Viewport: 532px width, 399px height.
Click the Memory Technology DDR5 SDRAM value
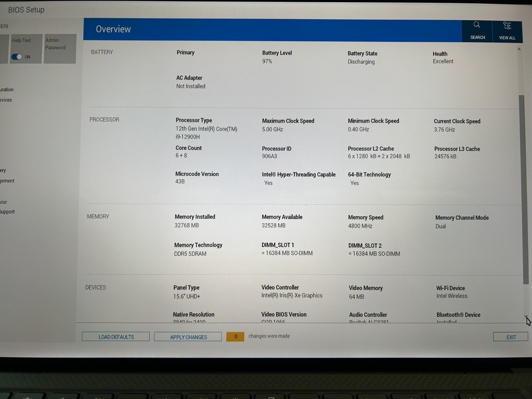click(190, 254)
